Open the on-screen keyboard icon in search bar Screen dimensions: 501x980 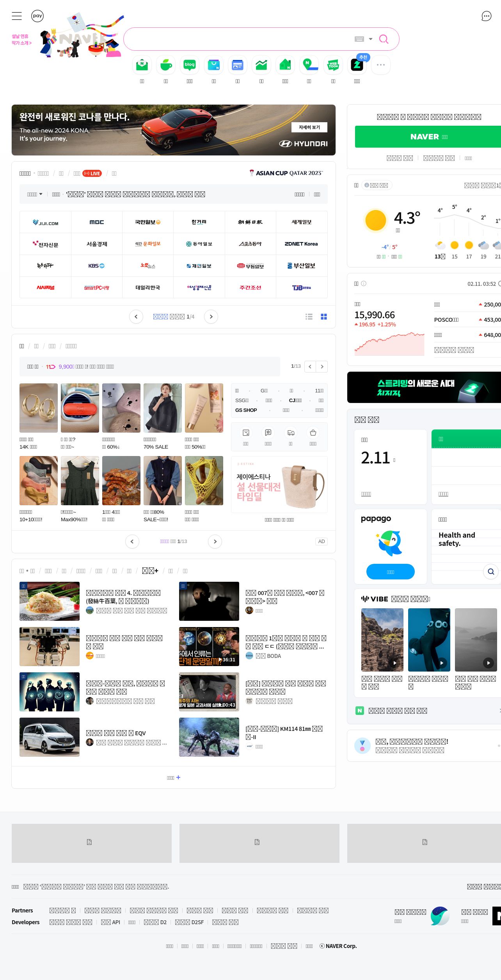tap(359, 39)
